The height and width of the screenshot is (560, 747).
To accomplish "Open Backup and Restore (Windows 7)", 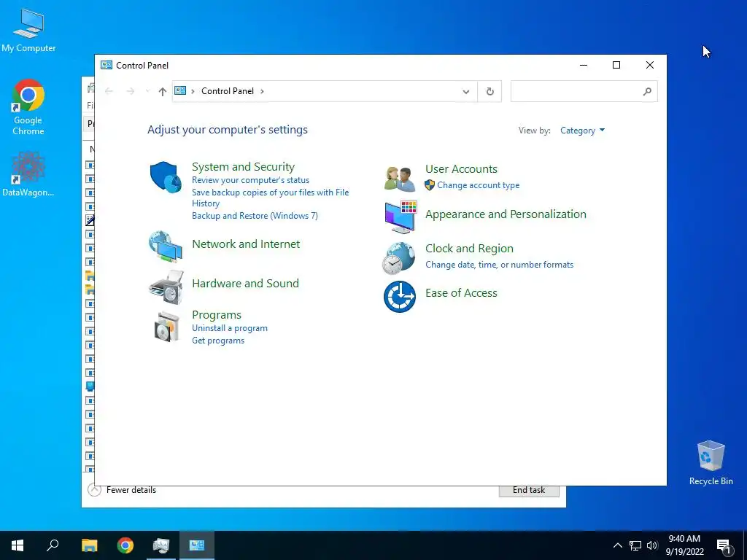I will (x=255, y=216).
